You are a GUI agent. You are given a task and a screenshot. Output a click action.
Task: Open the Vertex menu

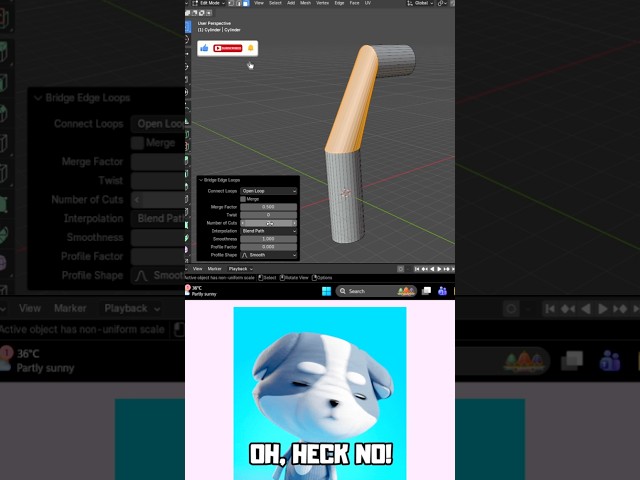322,3
